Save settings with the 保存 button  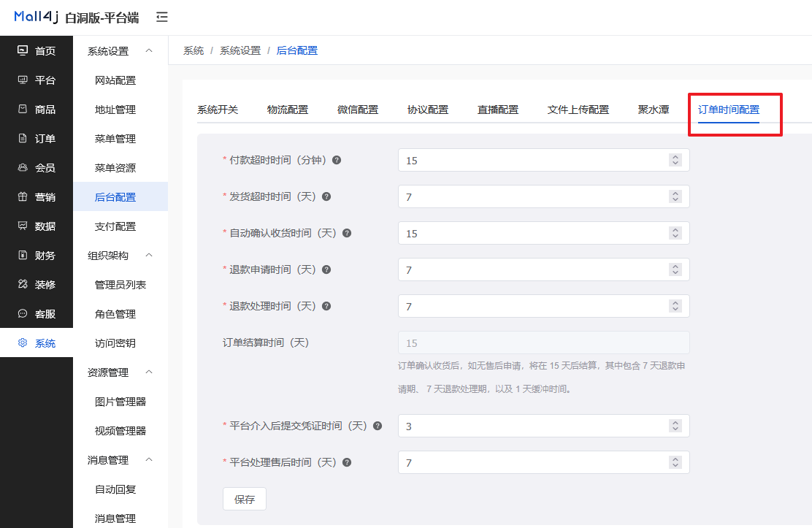point(245,499)
